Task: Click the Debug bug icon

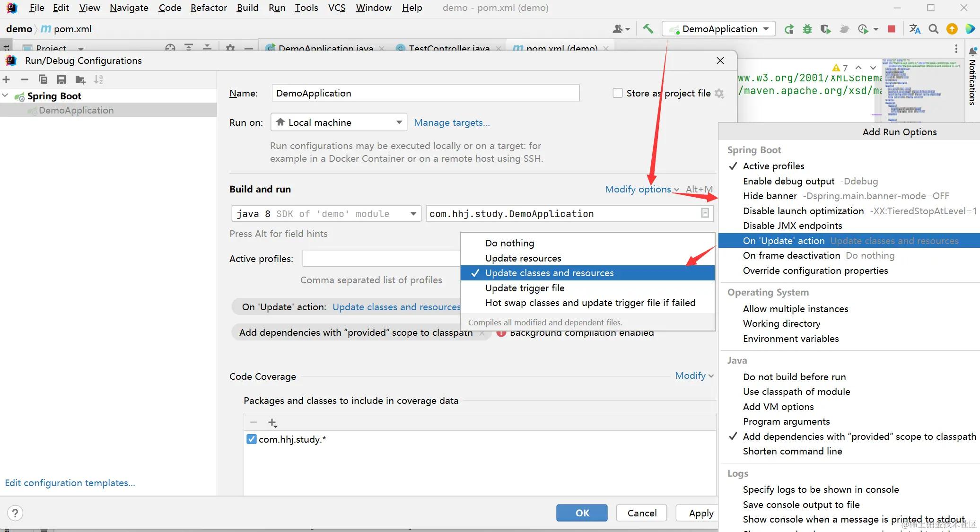Action: point(807,29)
